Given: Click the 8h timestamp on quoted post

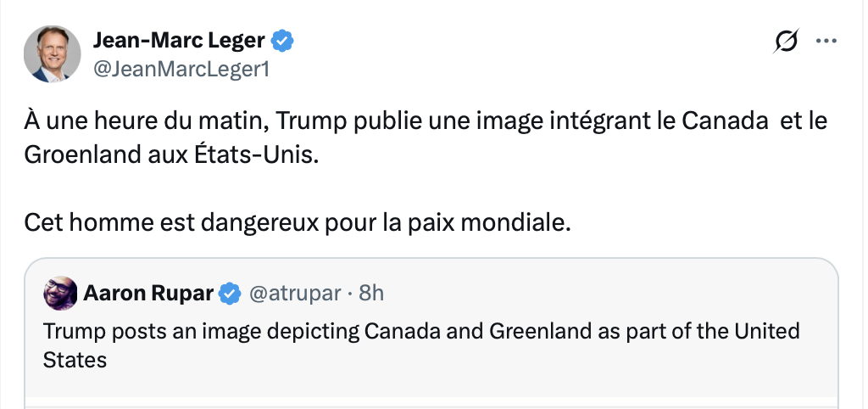Looking at the screenshot, I should coord(371,294).
